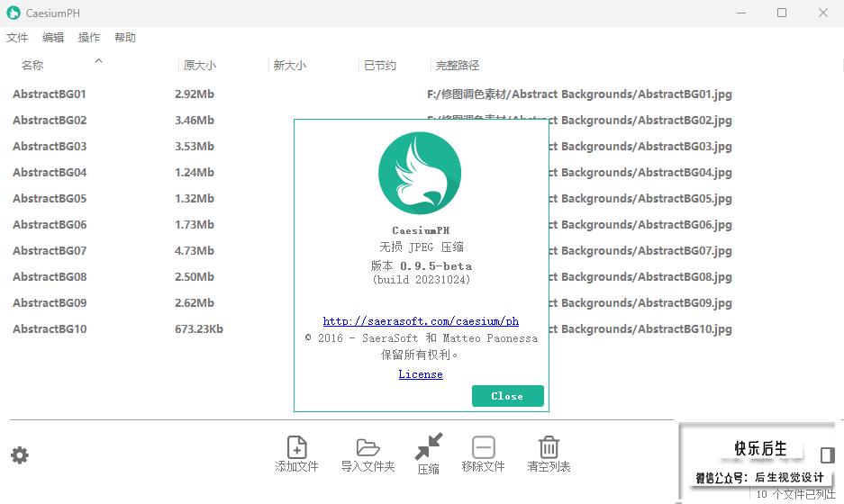
Task: Sort the list by the 名称 column header
Action: (x=32, y=65)
